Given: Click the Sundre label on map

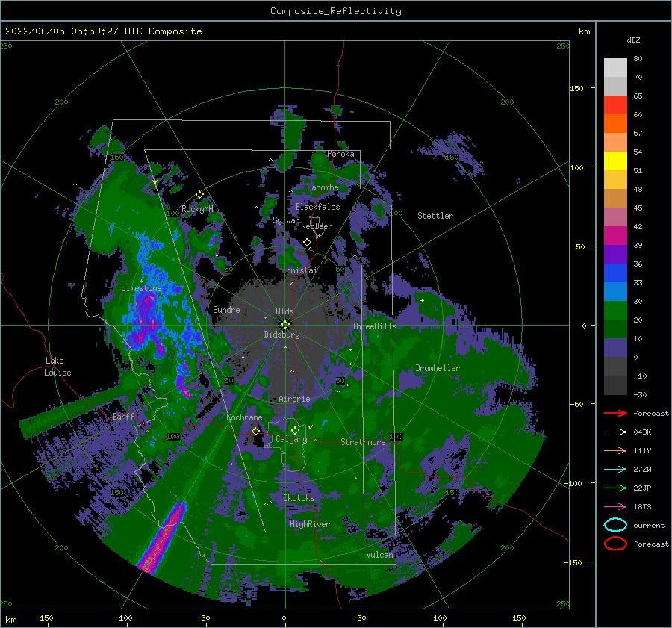Looking at the screenshot, I should 226,309.
